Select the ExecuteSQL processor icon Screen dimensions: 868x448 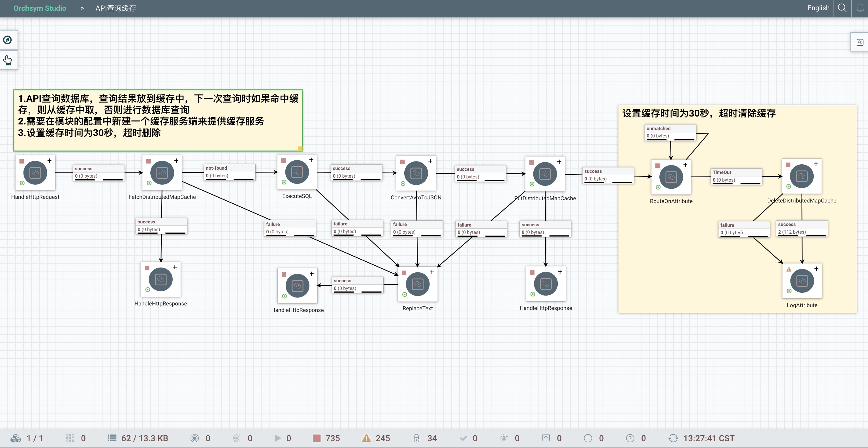tap(297, 172)
